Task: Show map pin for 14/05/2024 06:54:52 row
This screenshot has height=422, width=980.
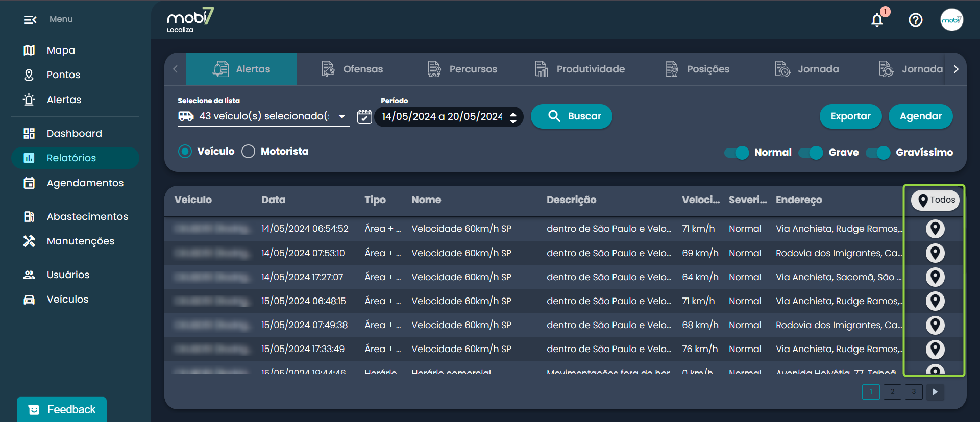Action: (x=935, y=229)
